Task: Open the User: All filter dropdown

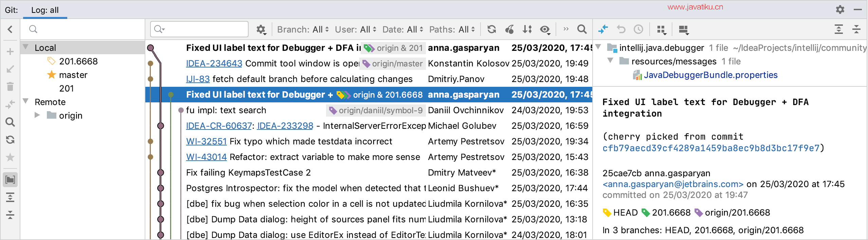Action: click(355, 29)
